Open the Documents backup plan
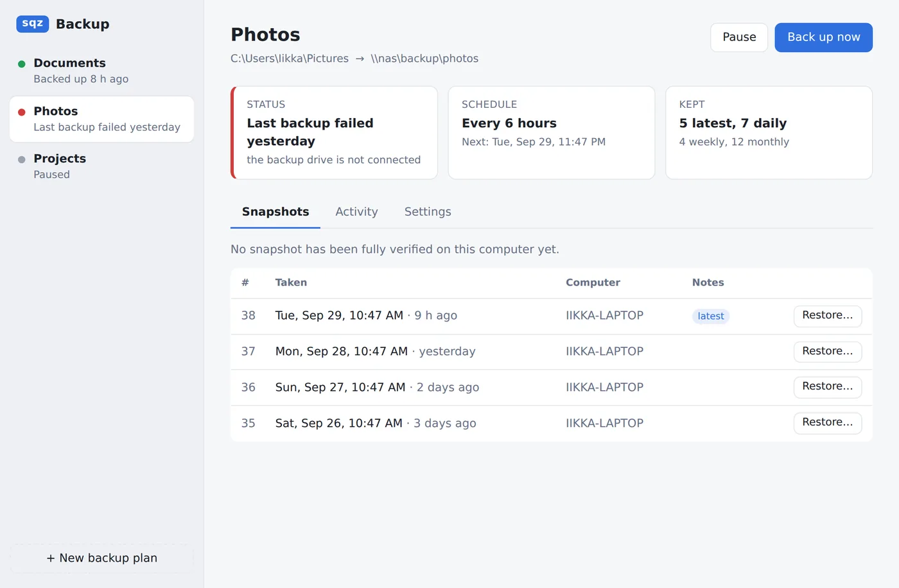Image resolution: width=899 pixels, height=588 pixels. click(101, 71)
